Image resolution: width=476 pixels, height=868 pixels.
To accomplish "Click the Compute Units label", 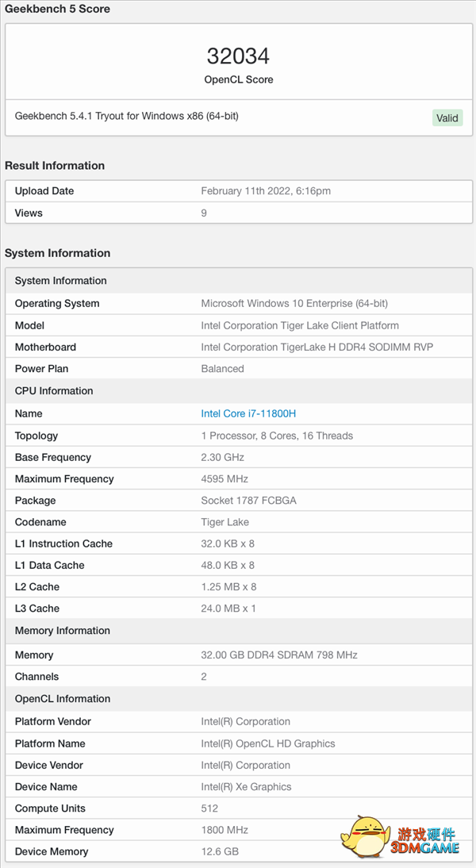I will (50, 808).
